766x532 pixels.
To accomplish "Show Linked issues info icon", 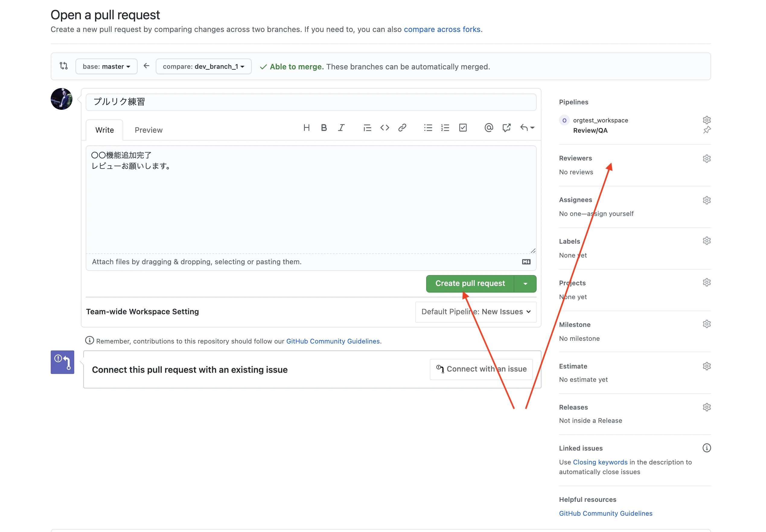I will coord(706,448).
